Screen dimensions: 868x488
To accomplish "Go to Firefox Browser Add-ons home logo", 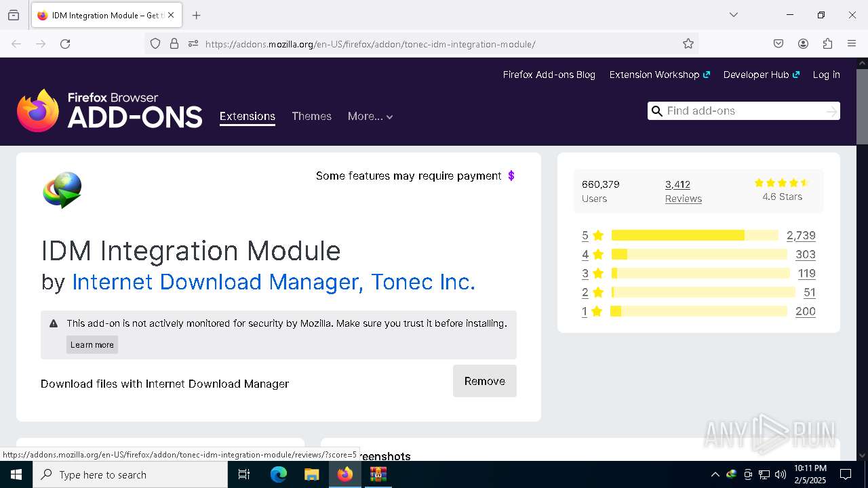I will [x=109, y=110].
